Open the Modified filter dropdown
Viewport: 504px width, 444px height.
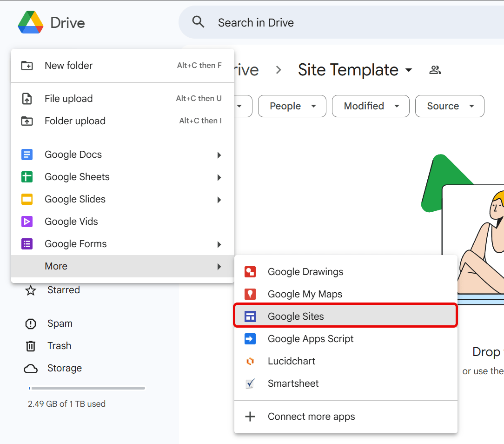[371, 106]
